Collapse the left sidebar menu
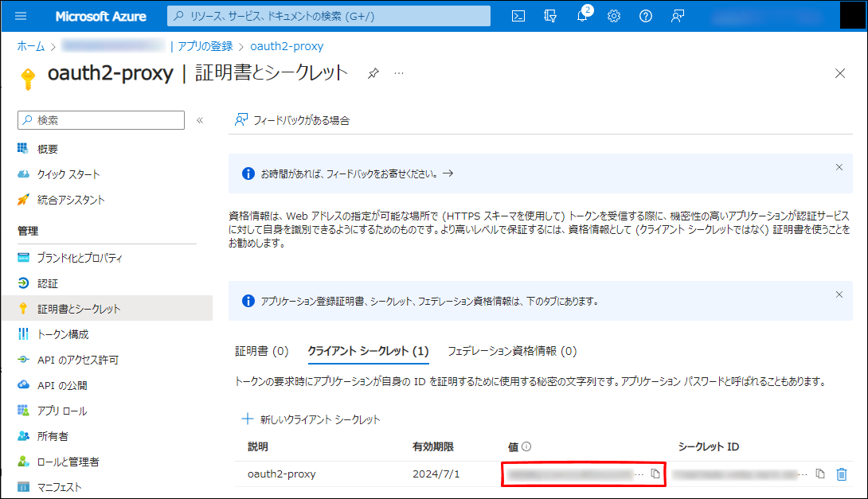The height and width of the screenshot is (499, 868). [200, 120]
